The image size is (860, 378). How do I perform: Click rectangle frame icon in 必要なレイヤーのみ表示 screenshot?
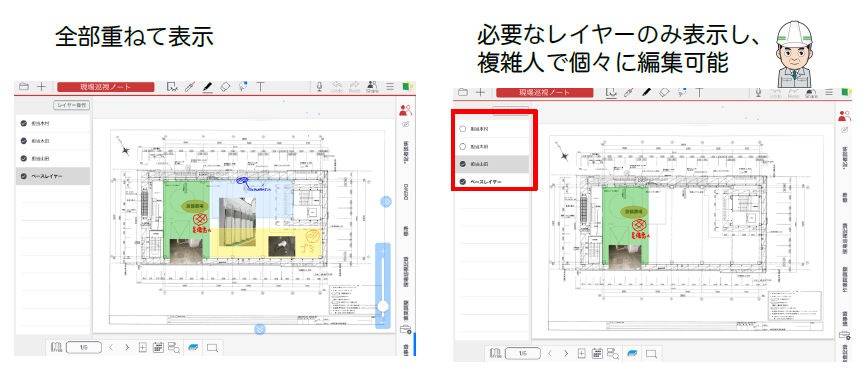(651, 353)
